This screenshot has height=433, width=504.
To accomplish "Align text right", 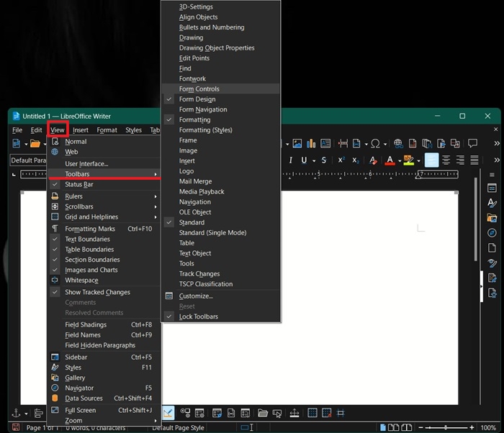I will click(460, 160).
